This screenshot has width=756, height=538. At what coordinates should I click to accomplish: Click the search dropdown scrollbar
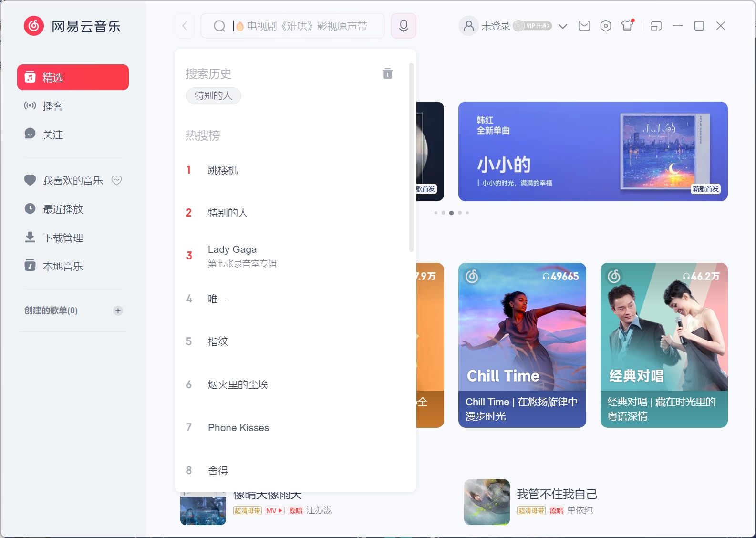pos(411,157)
